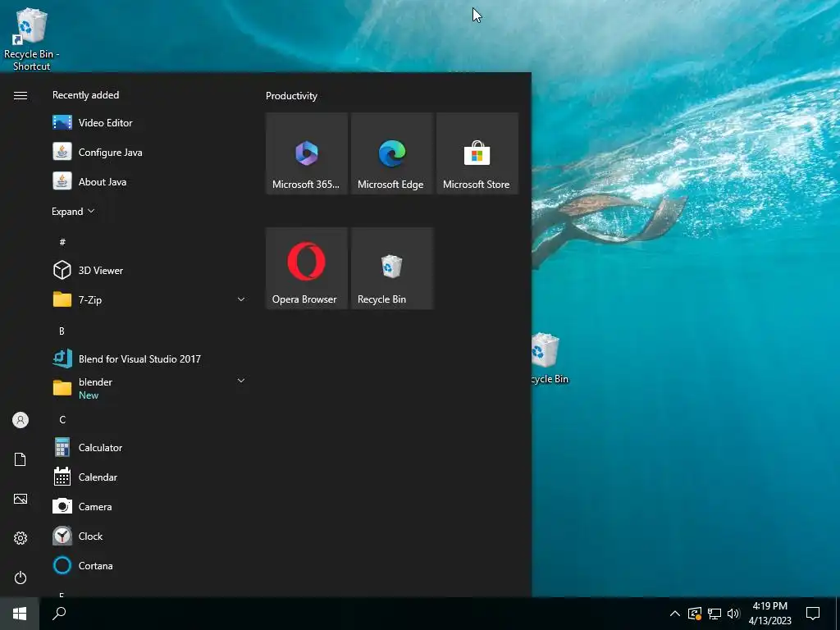
Task: Expand the 7-Zip folder chevron
Action: pos(241,299)
